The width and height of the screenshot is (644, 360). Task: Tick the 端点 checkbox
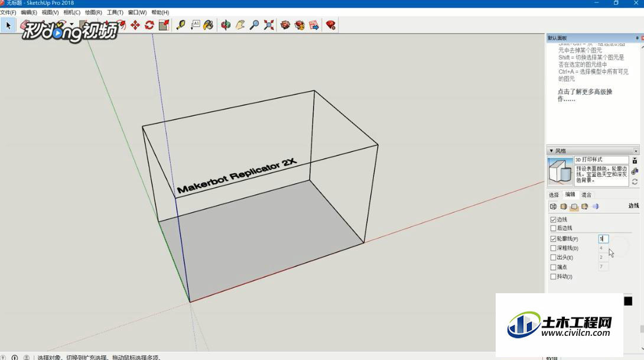pyautogui.click(x=553, y=267)
